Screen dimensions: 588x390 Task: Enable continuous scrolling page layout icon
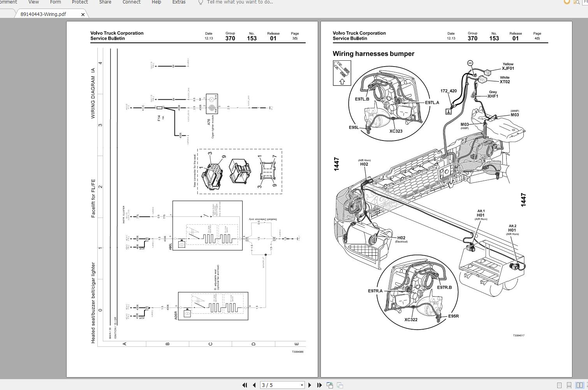coord(569,385)
